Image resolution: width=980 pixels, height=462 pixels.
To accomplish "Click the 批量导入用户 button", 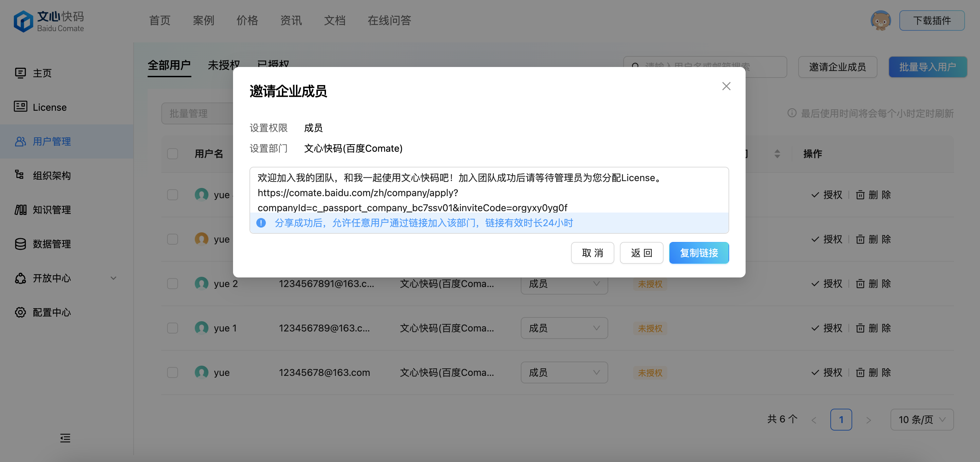I will [927, 67].
